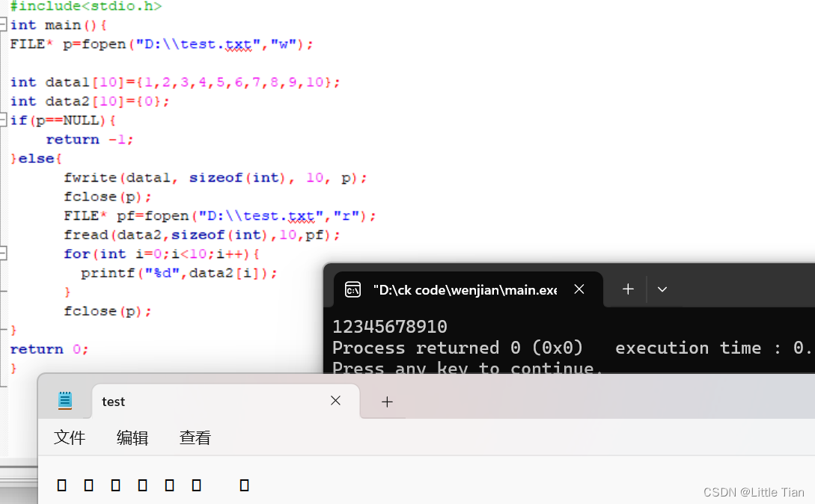
Task: Click the FILE* pf=fopen line
Action: coord(219,215)
